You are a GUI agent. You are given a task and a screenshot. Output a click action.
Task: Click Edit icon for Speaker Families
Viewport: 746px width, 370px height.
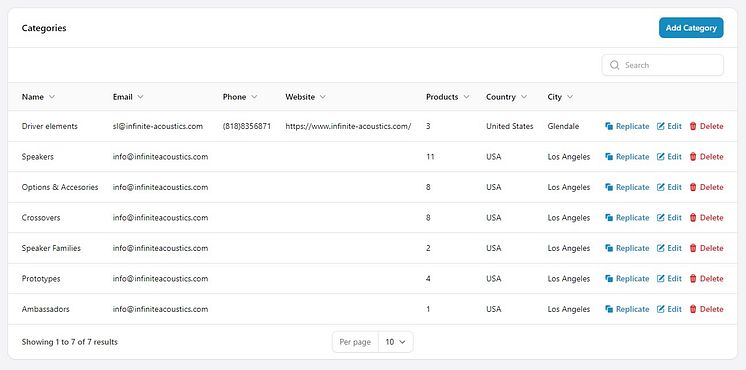[x=660, y=248]
